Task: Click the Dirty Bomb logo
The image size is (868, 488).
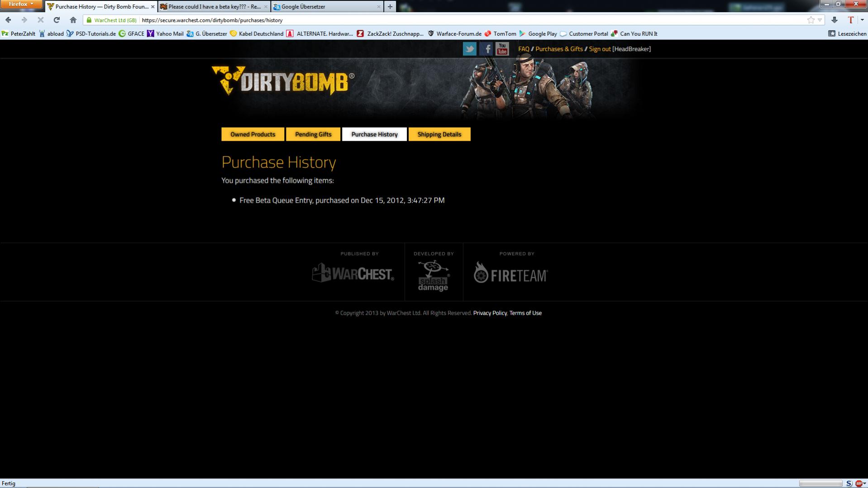Action: (283, 81)
